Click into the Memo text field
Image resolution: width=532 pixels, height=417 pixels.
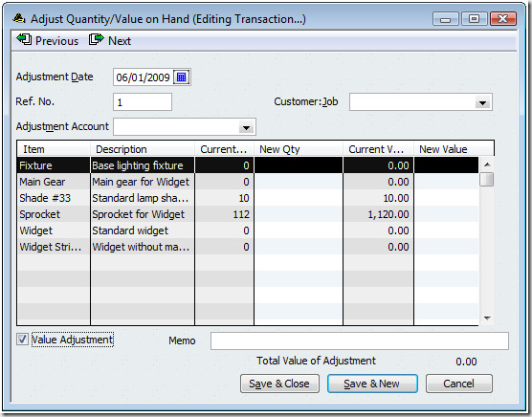coord(360,340)
